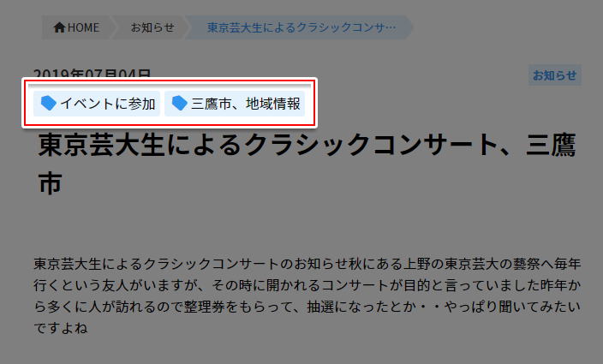Open the イベントに参加 tag link
603x364 pixels.
click(97, 104)
